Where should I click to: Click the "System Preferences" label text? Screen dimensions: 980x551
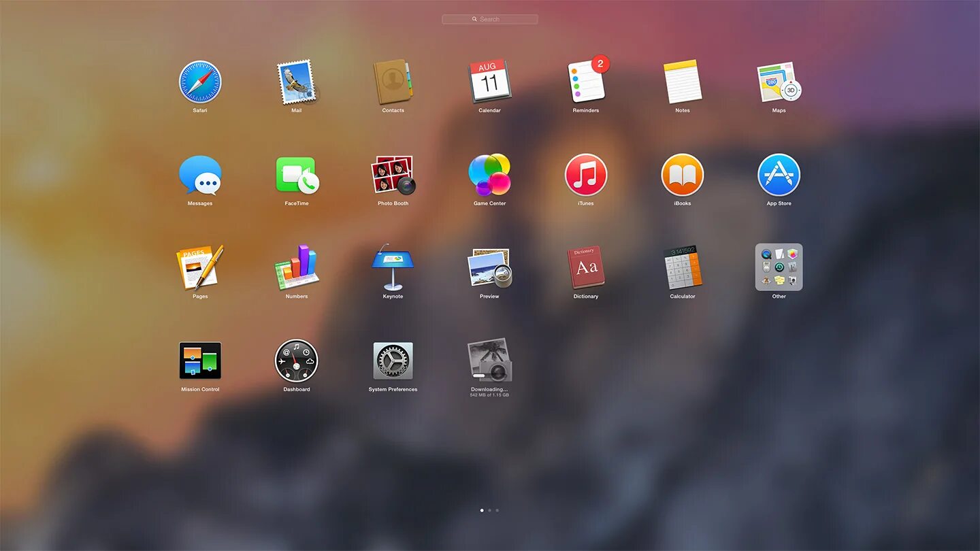coord(393,390)
